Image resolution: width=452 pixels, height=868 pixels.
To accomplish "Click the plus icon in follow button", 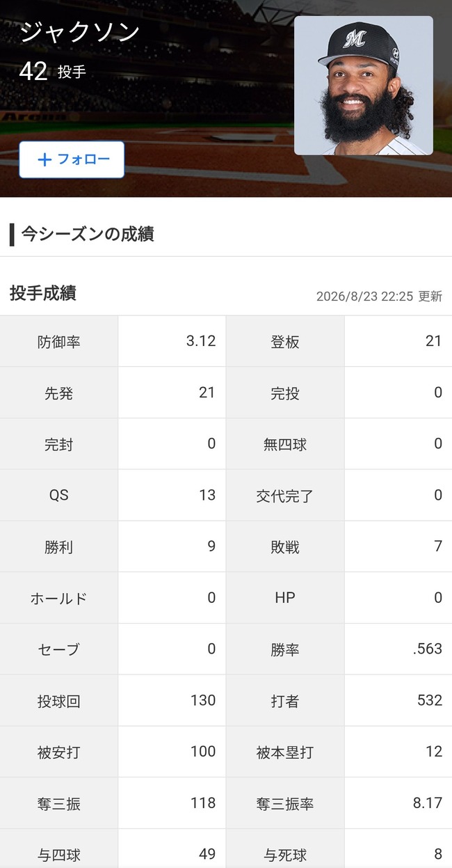I will point(45,159).
